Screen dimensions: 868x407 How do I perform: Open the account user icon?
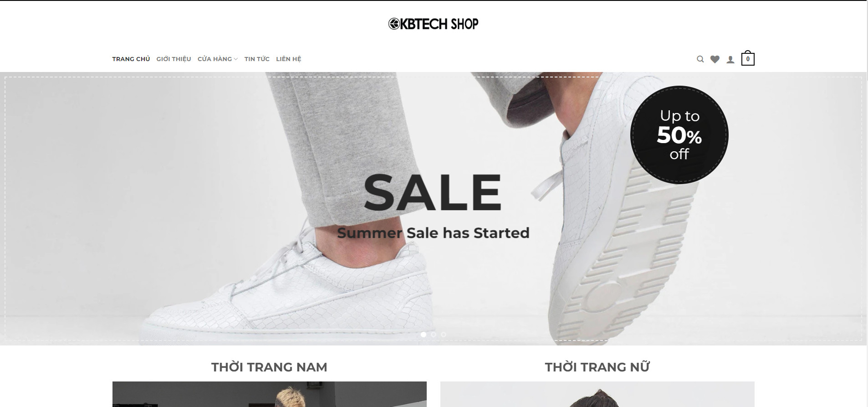(x=730, y=59)
